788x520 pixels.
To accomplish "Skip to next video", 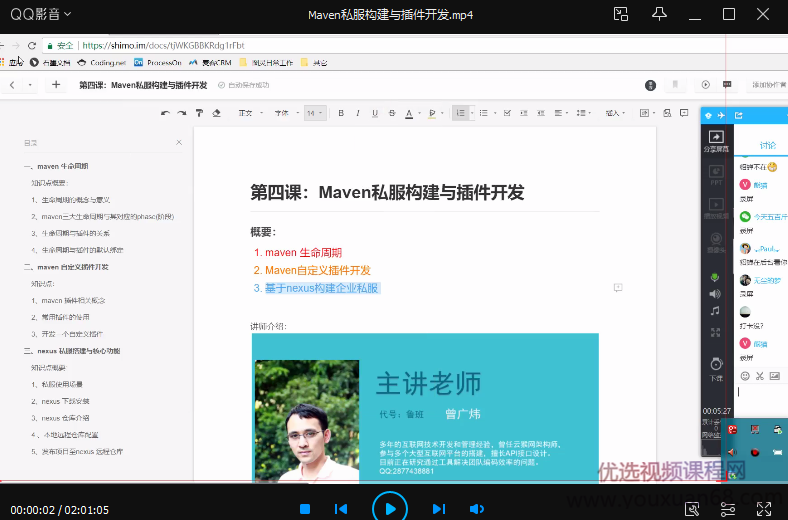I will point(439,509).
